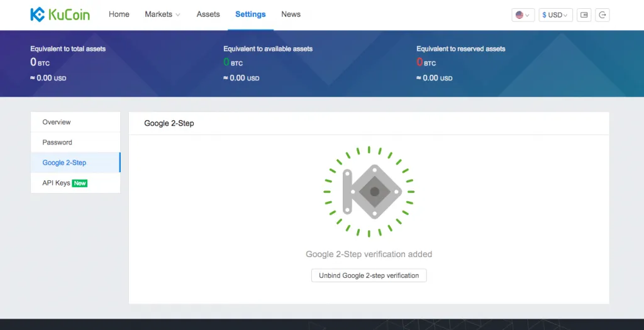The width and height of the screenshot is (644, 330).
Task: Open the News page
Action: (291, 14)
